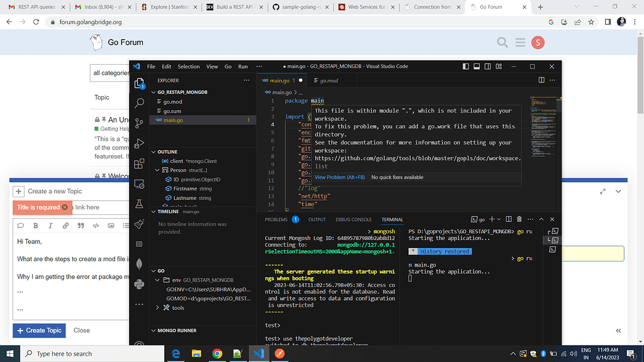
Task: Open the Run and Debug view
Action: 139,143
